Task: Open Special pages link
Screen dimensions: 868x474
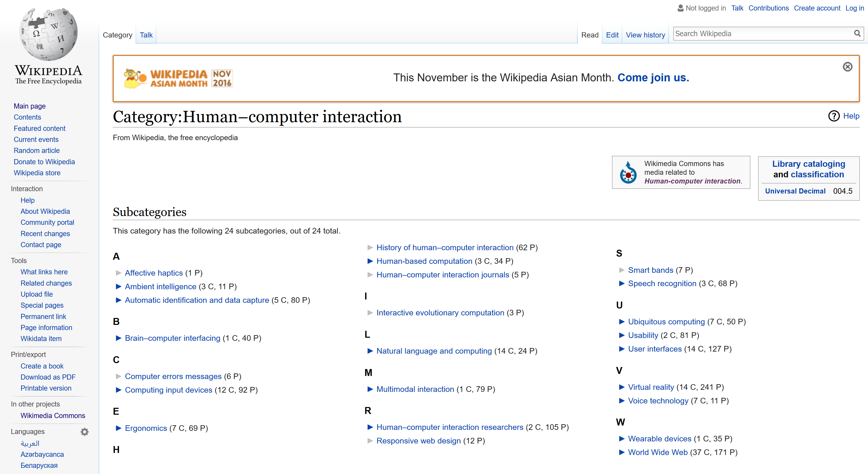Action: pos(42,305)
